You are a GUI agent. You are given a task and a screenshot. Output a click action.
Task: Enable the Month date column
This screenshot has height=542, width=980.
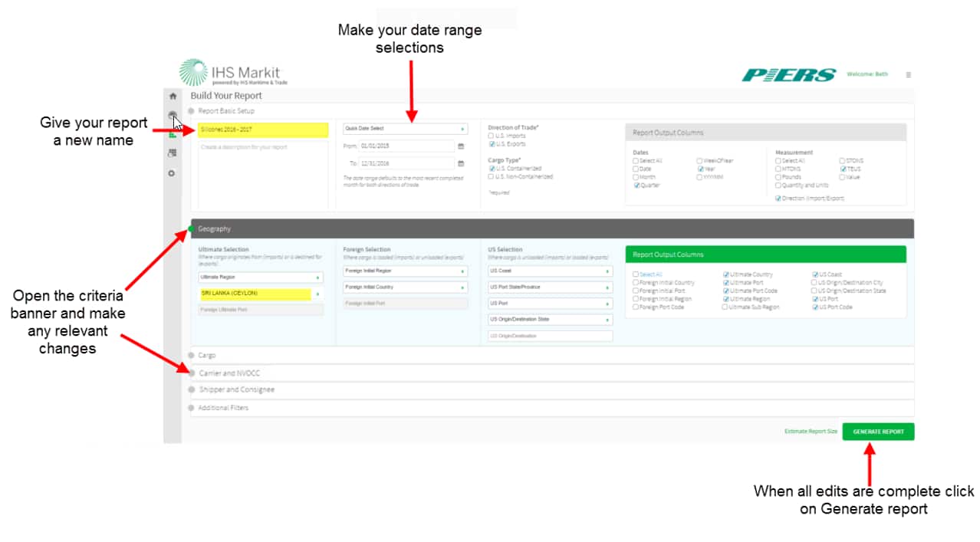pos(636,177)
